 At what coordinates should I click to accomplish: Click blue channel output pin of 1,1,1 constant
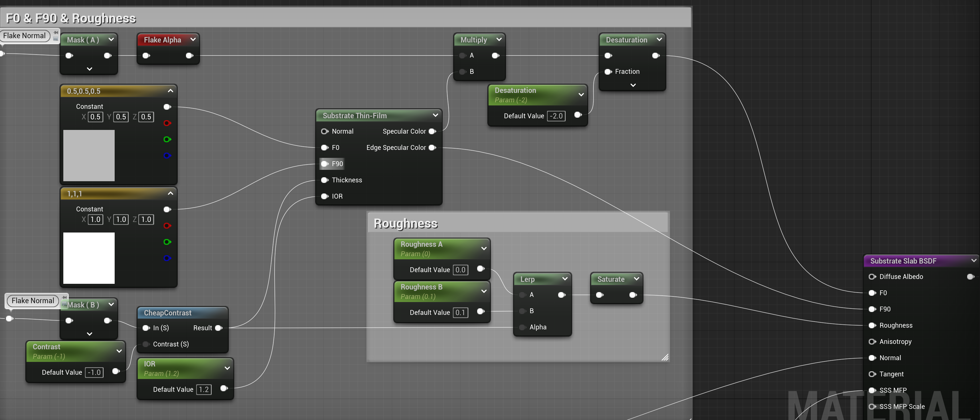click(167, 258)
